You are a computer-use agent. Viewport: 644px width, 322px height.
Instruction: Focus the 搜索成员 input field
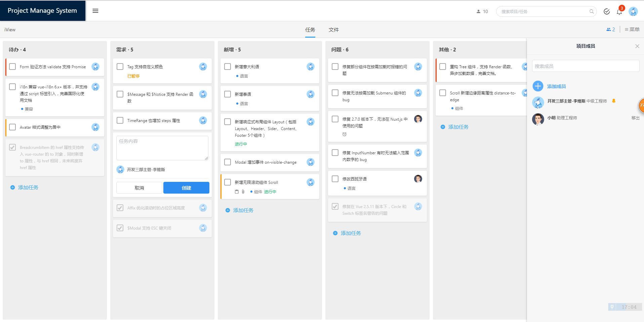586,66
